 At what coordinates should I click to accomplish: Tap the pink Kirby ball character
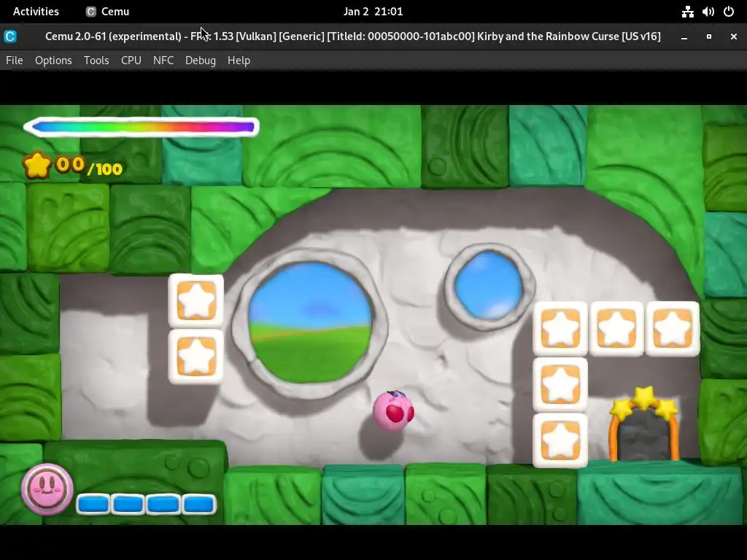pyautogui.click(x=393, y=411)
